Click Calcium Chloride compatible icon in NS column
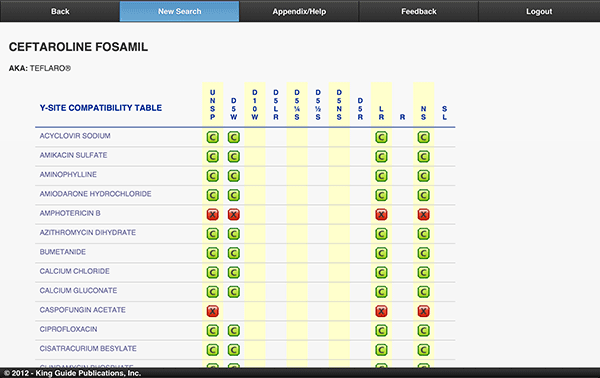This screenshot has width=600, height=378. point(423,272)
